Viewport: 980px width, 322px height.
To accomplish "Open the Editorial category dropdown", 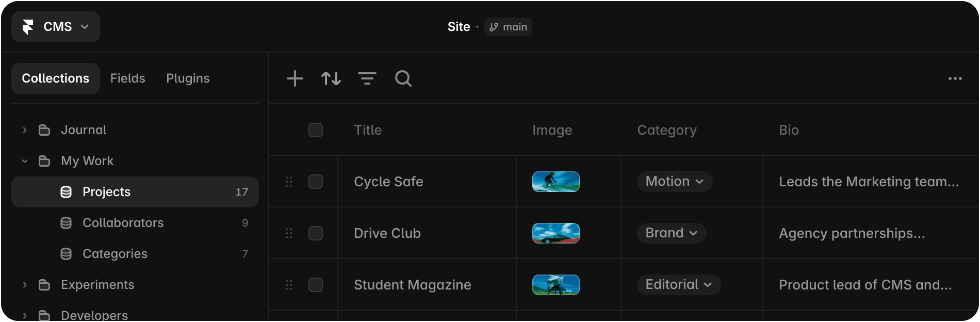I will pyautogui.click(x=679, y=285).
